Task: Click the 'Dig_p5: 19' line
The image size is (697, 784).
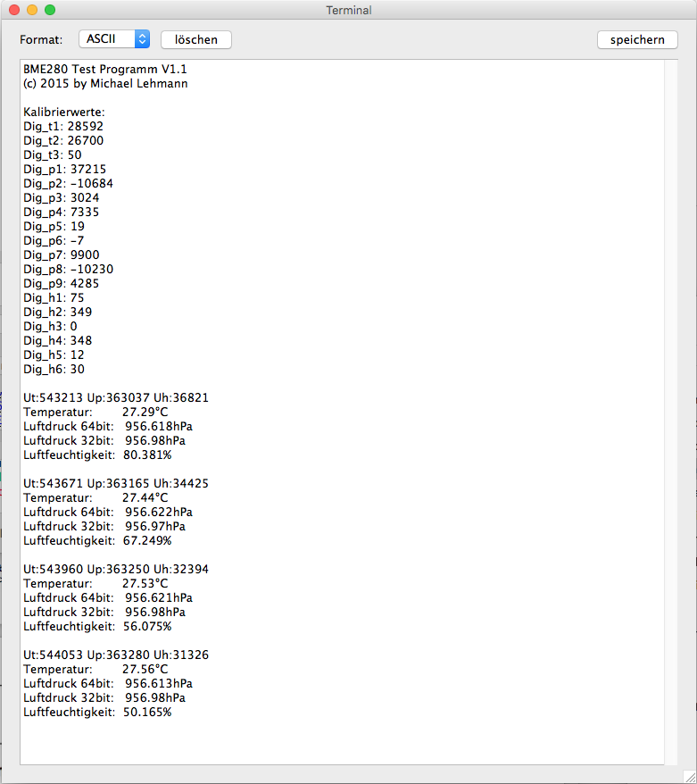Action: 54,227
